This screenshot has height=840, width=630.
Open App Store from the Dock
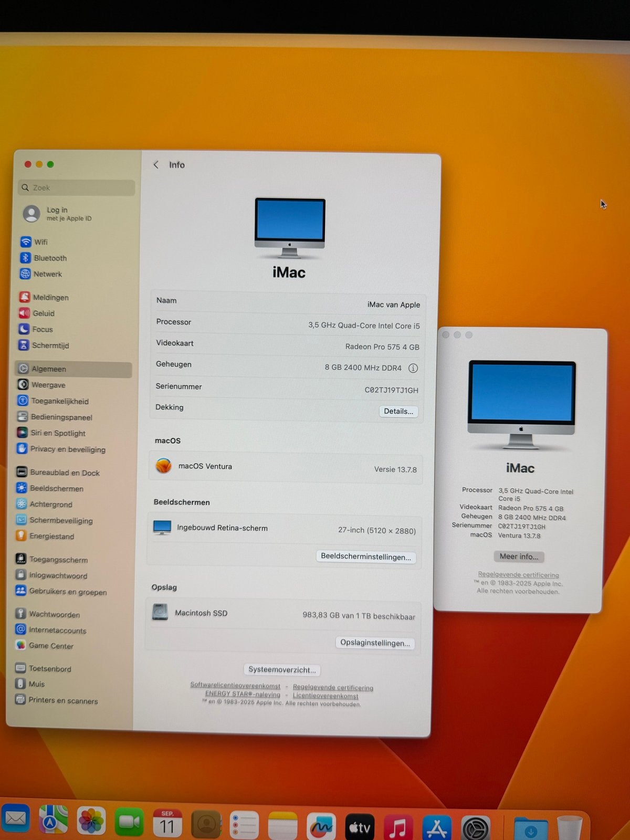pyautogui.click(x=437, y=828)
